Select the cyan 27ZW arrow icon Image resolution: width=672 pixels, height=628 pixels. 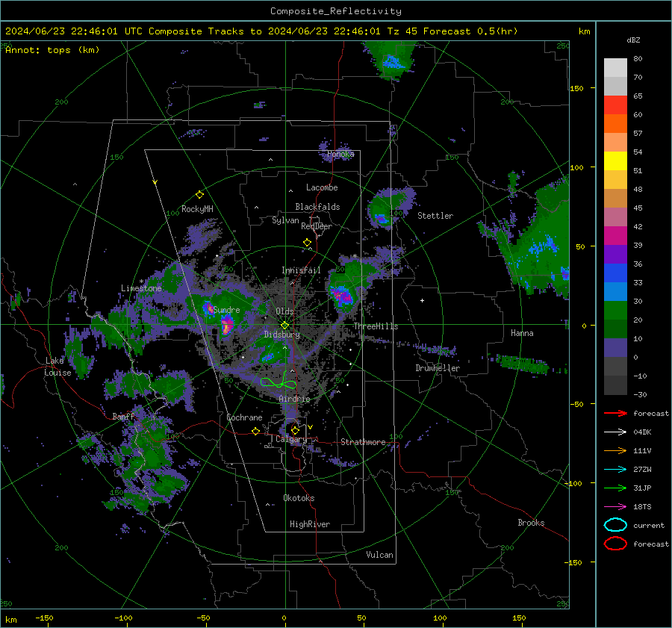pyautogui.click(x=615, y=470)
